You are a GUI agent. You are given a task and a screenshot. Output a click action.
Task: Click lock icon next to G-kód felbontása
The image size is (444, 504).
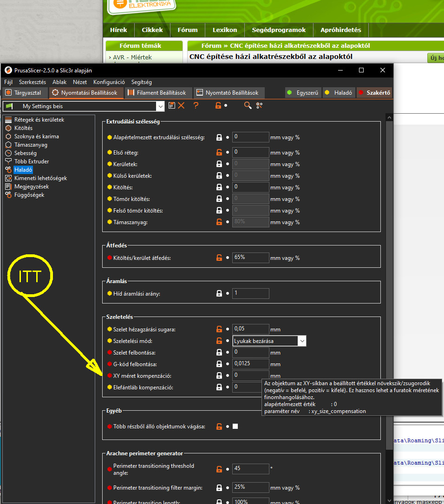coord(219,364)
